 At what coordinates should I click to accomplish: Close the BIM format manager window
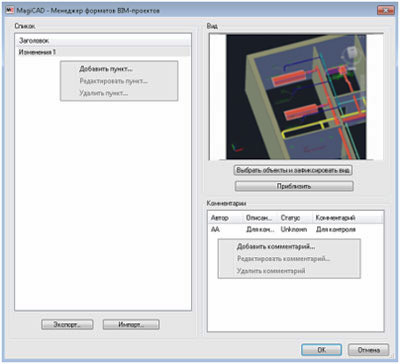pos(385,10)
